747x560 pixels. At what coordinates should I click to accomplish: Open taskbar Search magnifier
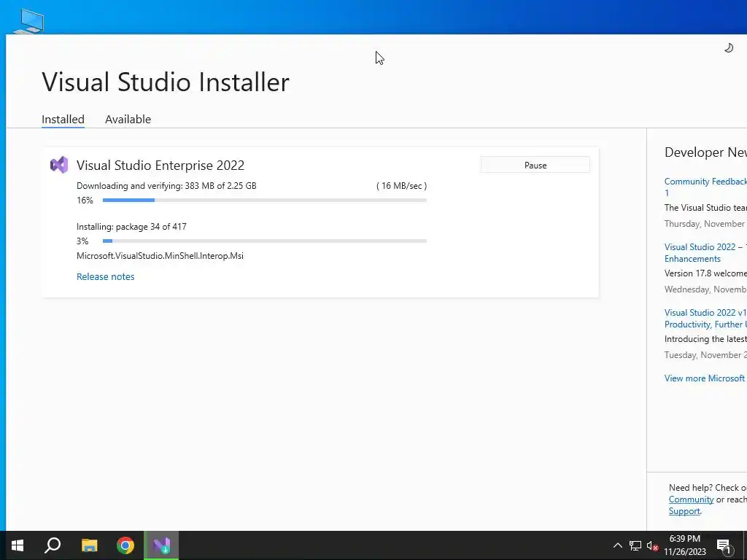pyautogui.click(x=53, y=545)
